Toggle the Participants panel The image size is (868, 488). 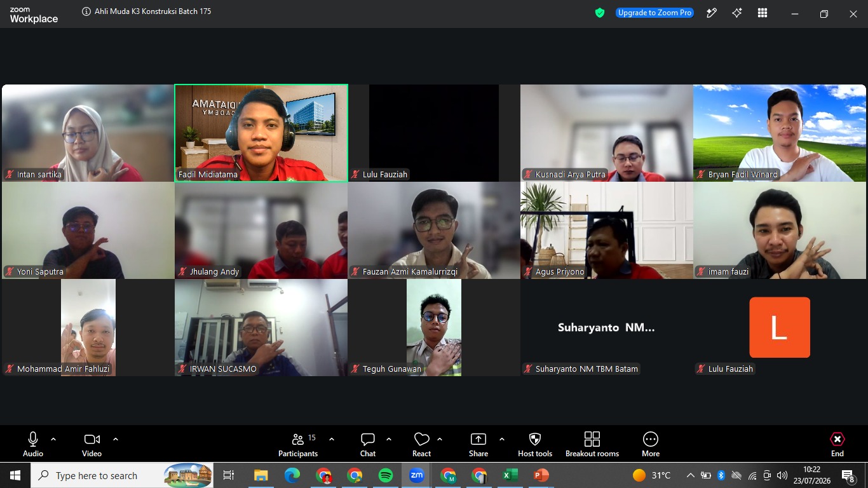[x=298, y=444]
